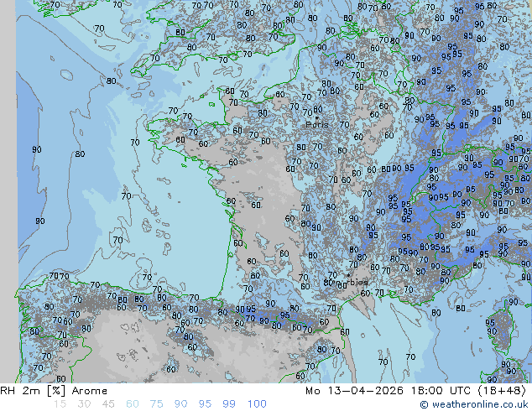Screen dimensions: 532x411
Task: Select the legend value 30
Action: point(84,404)
